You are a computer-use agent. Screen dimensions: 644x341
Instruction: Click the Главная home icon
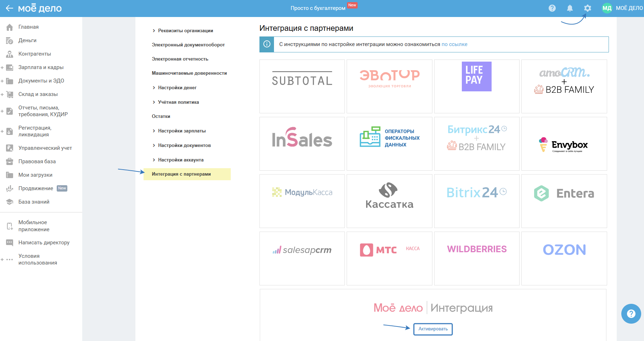(10, 27)
